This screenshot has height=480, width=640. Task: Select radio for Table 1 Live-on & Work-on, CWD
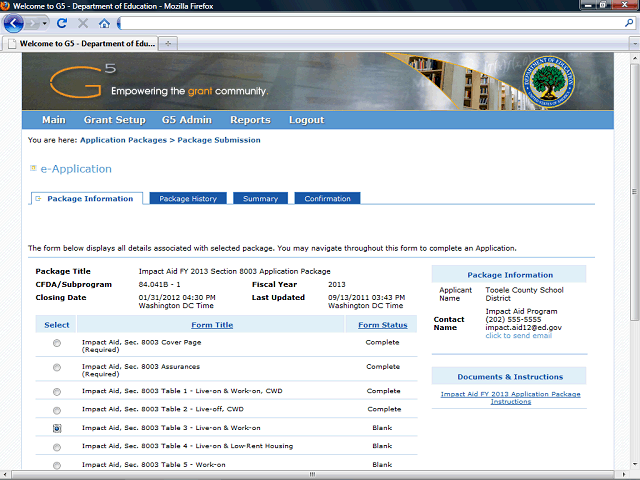57,392
